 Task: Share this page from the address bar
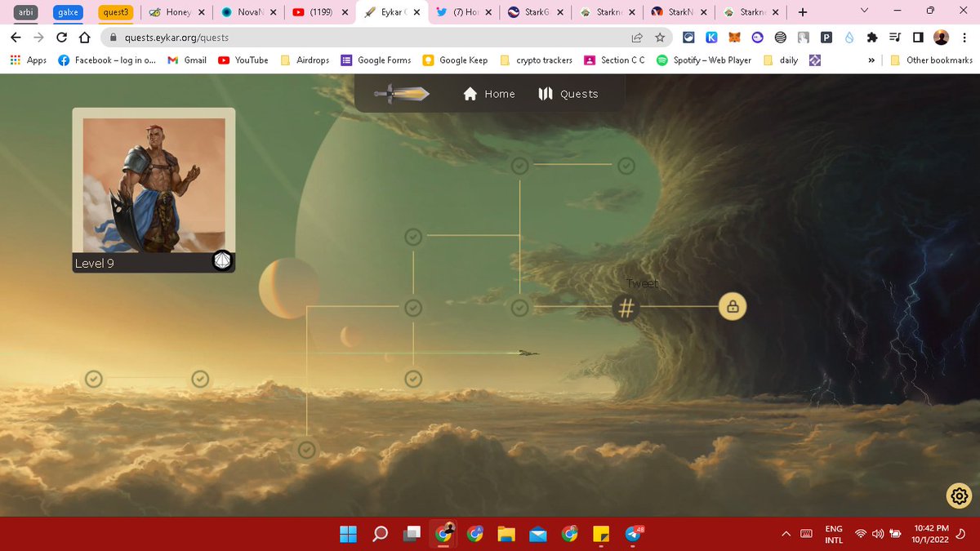click(x=637, y=38)
